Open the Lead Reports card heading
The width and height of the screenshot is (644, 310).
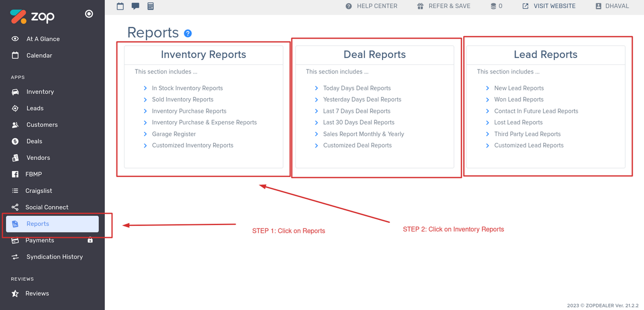point(546,54)
